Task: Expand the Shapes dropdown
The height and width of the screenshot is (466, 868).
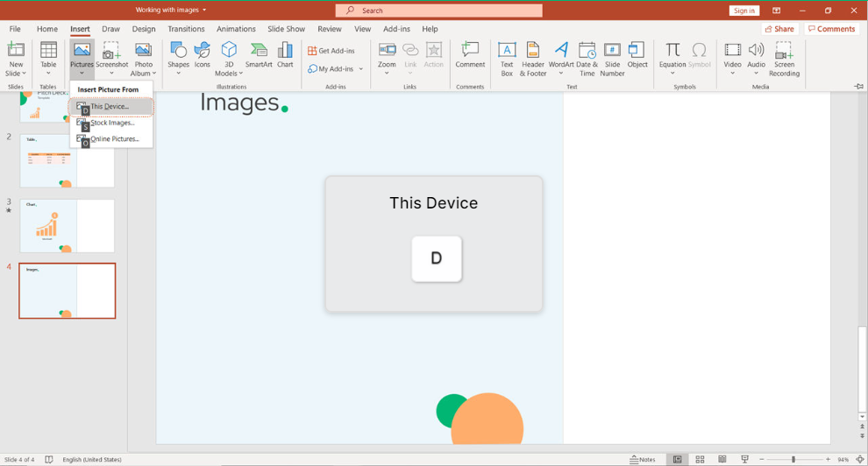Action: point(178,74)
